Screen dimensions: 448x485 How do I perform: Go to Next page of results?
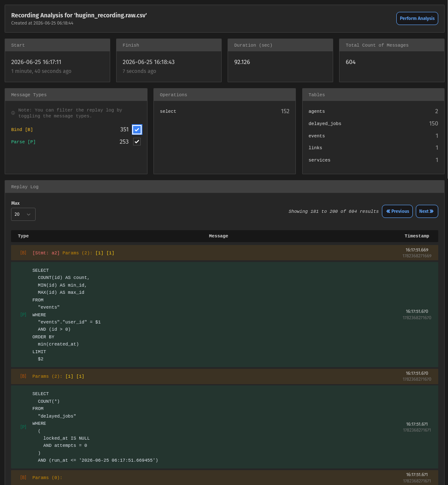tap(427, 211)
